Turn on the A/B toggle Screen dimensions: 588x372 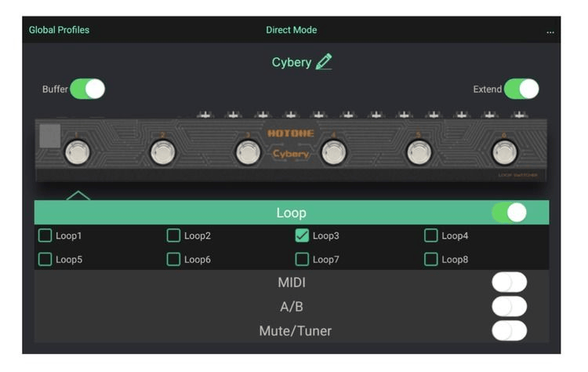[510, 306]
